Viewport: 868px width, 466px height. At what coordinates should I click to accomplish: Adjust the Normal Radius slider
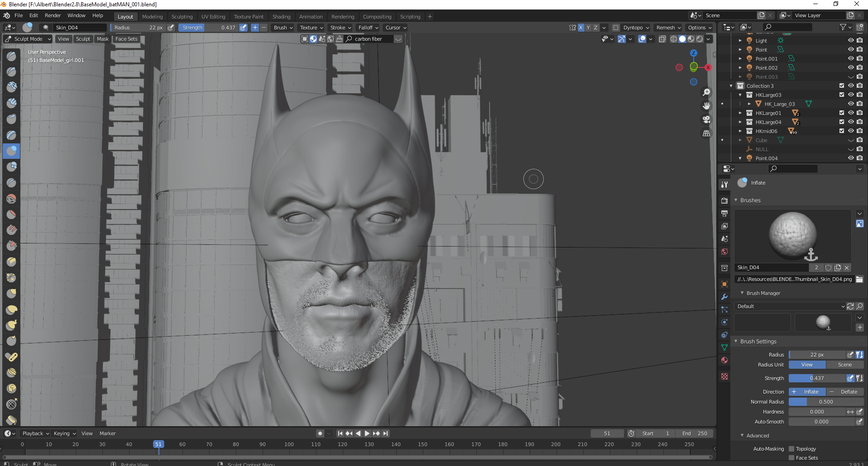tap(825, 402)
